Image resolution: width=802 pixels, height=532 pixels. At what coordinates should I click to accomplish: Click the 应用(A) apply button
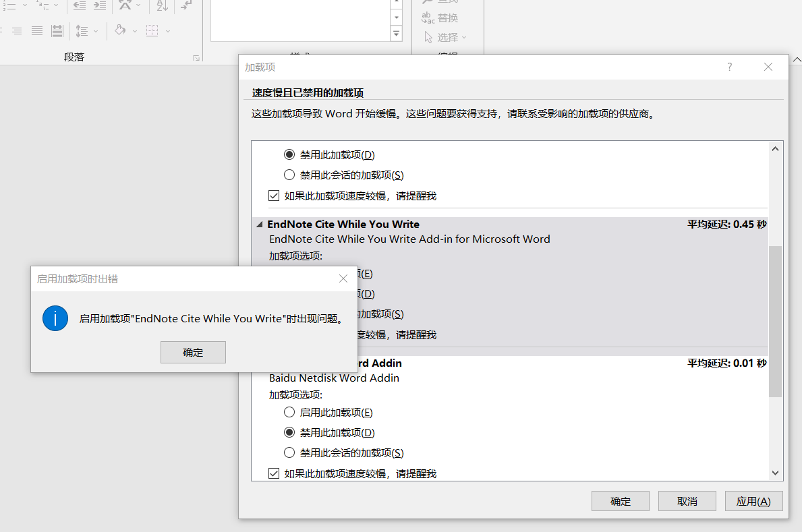coord(753,501)
